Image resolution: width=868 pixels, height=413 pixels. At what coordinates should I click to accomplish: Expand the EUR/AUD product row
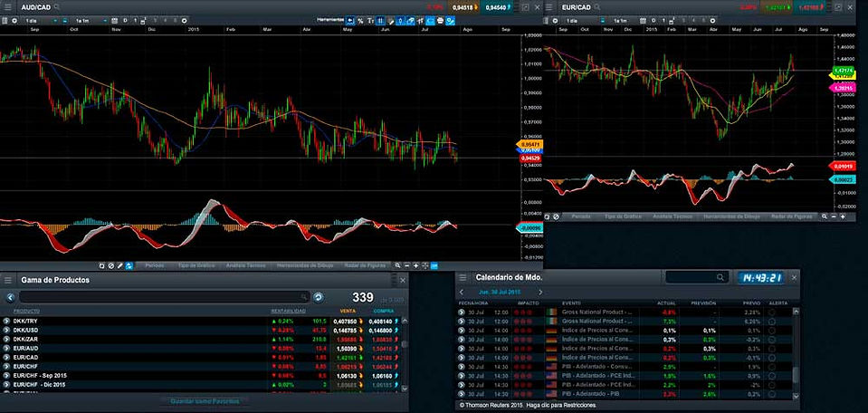(x=6, y=348)
